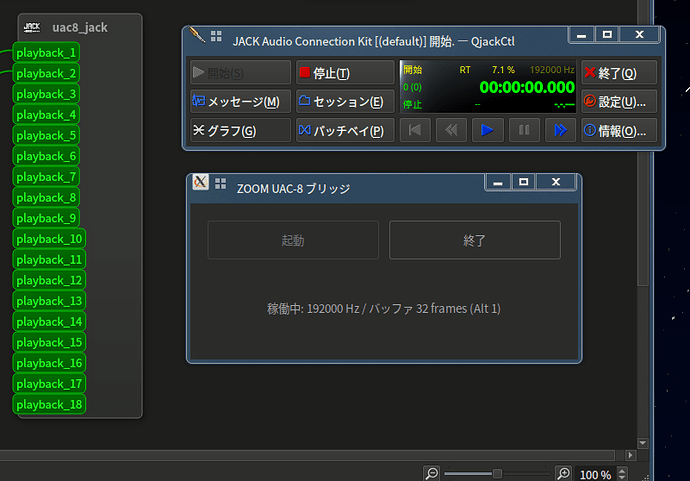Click the QjackCtl audio plug title icon
The height and width of the screenshot is (481, 690).
tap(197, 35)
